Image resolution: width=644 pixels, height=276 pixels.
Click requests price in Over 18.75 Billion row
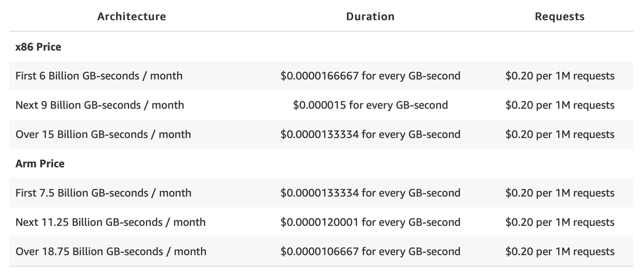point(559,251)
